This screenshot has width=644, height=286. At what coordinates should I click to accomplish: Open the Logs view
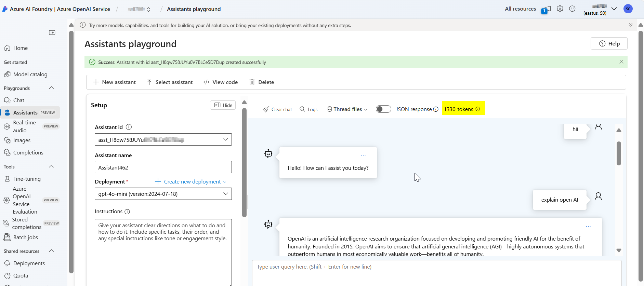(x=308, y=109)
